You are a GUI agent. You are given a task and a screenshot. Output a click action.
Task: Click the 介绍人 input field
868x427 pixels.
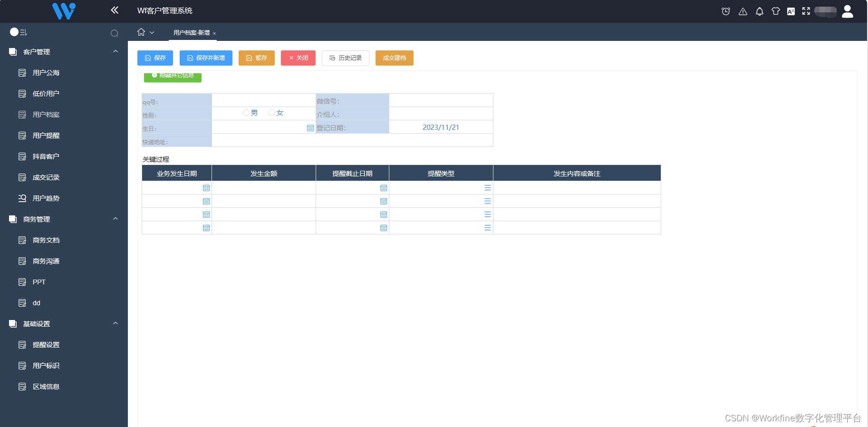[441, 114]
